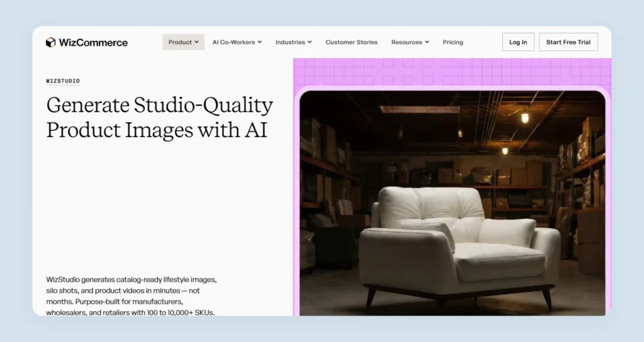Open the Pricing page
This screenshot has height=342, width=644.
coord(453,42)
